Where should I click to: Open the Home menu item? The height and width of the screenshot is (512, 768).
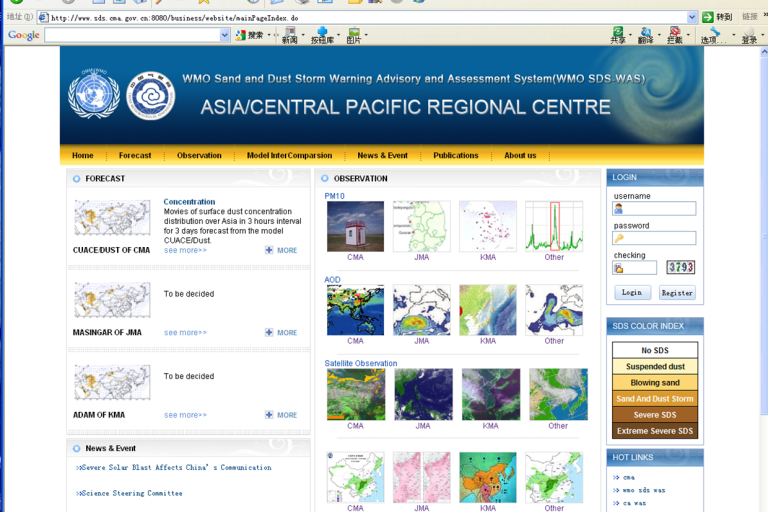(x=82, y=155)
